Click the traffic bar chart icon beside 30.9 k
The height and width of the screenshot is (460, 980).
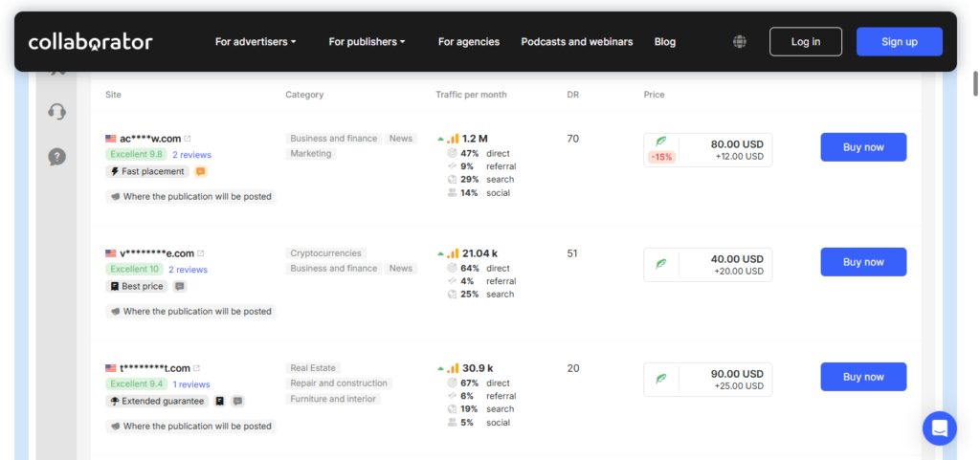coord(453,368)
